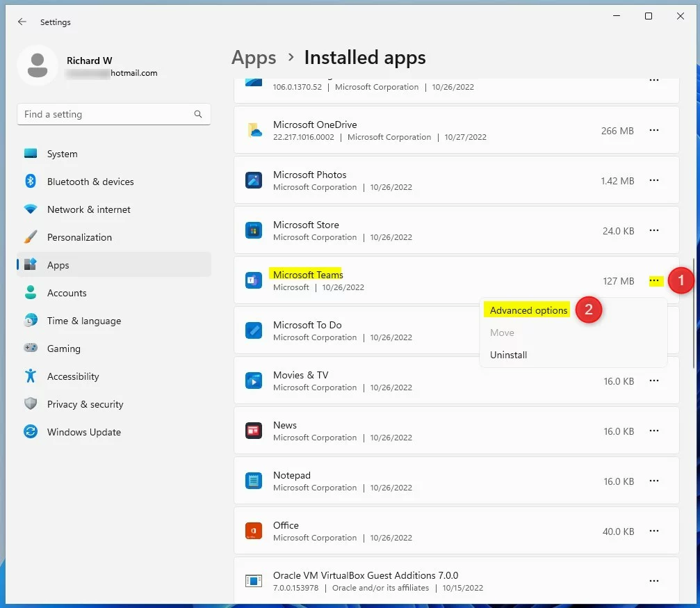The width and height of the screenshot is (700, 608).
Task: Select Advanced options from the context menu
Action: (x=528, y=310)
